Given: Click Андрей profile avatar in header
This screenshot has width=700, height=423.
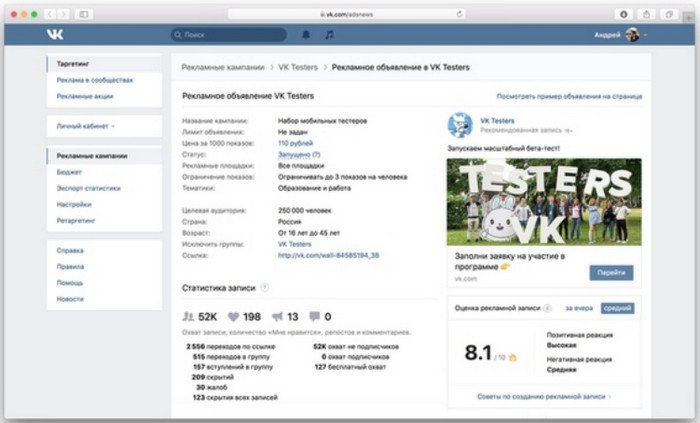Looking at the screenshot, I should coord(632,34).
